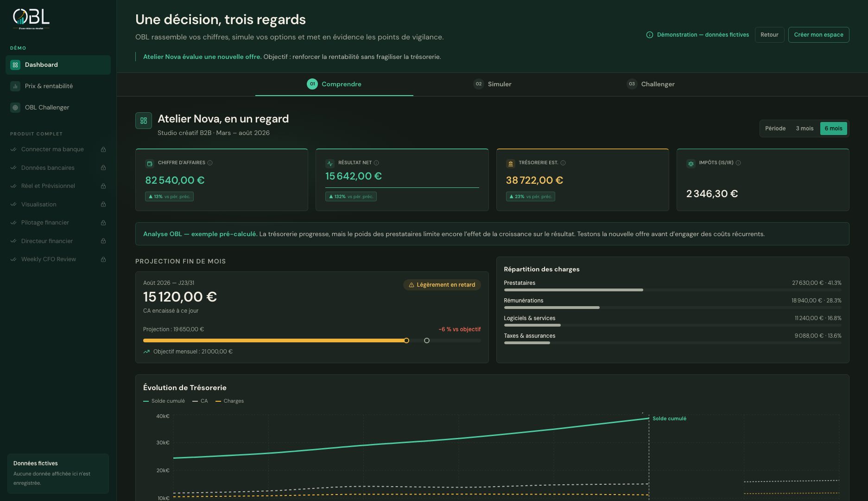Image resolution: width=868 pixels, height=501 pixels.
Task: Click the Chiffre d'affaires wallet icon
Action: pyautogui.click(x=149, y=163)
